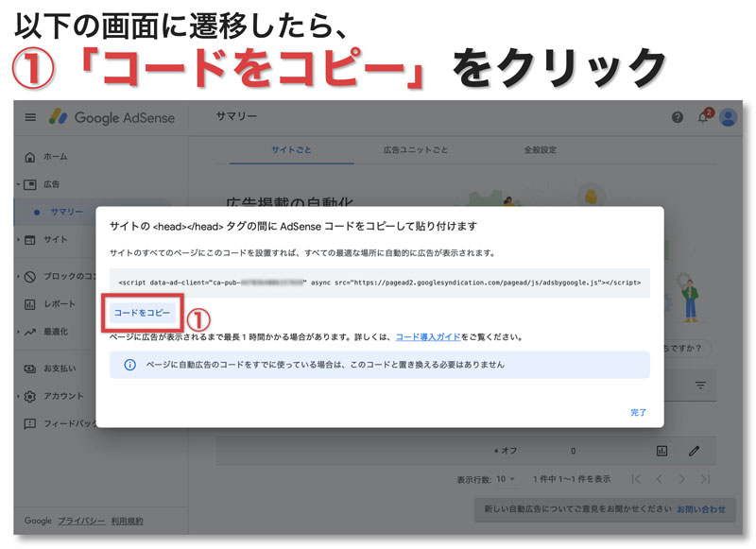Click the お問い合わせ link
756x549 pixels.
coord(701,509)
